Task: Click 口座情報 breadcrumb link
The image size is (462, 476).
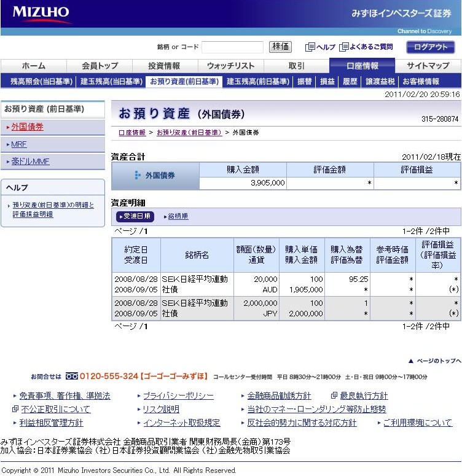Action: [x=132, y=133]
